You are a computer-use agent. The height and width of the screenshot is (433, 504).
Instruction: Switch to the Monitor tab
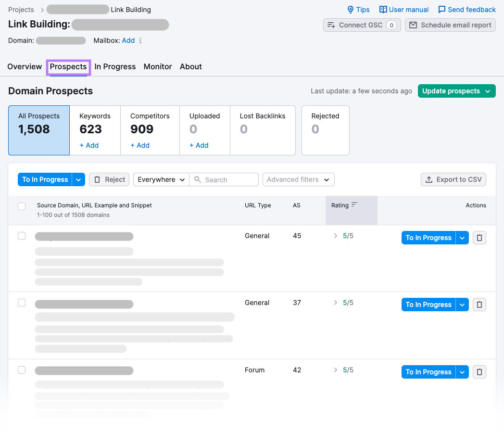click(x=157, y=66)
